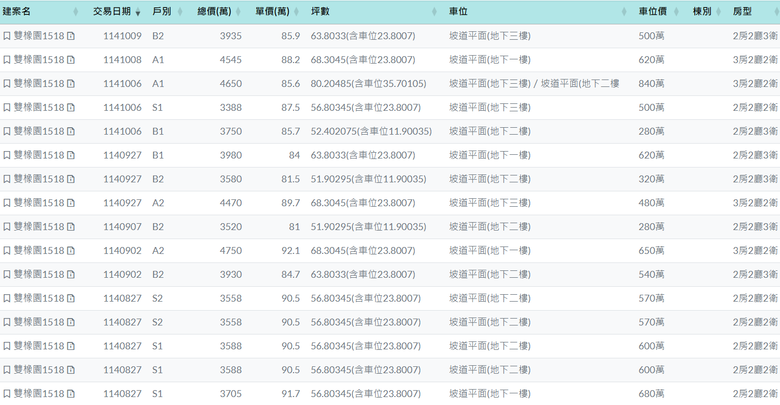Click the 480萬 parking price cell
Screen dimensions: 780x405
tap(651, 203)
